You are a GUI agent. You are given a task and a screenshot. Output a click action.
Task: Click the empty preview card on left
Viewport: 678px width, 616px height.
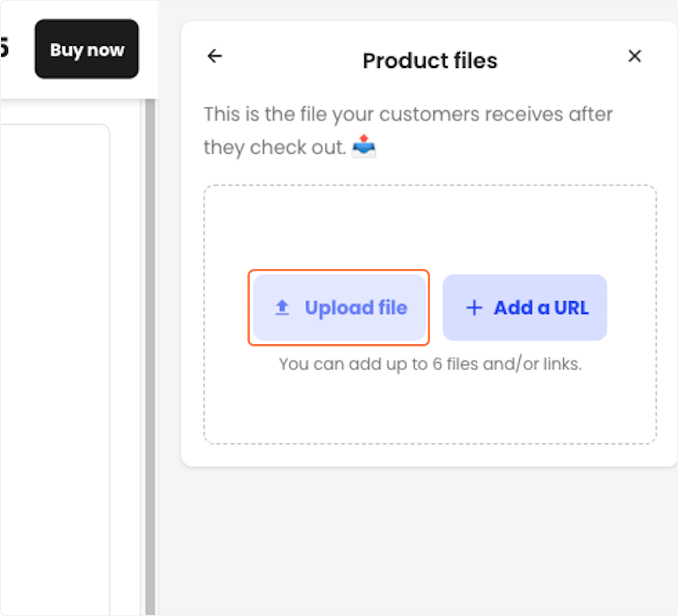pos(55,367)
